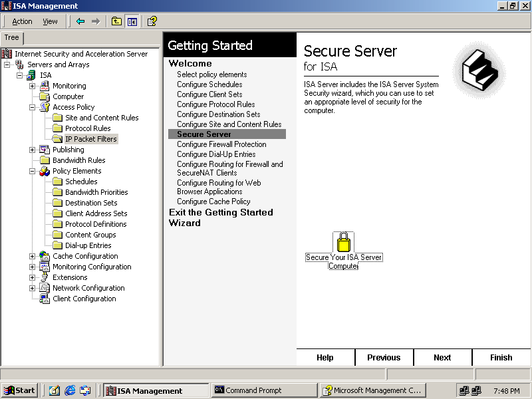Click the Up One Level toolbar icon
Screen dimensions: 532x399
click(116, 21)
